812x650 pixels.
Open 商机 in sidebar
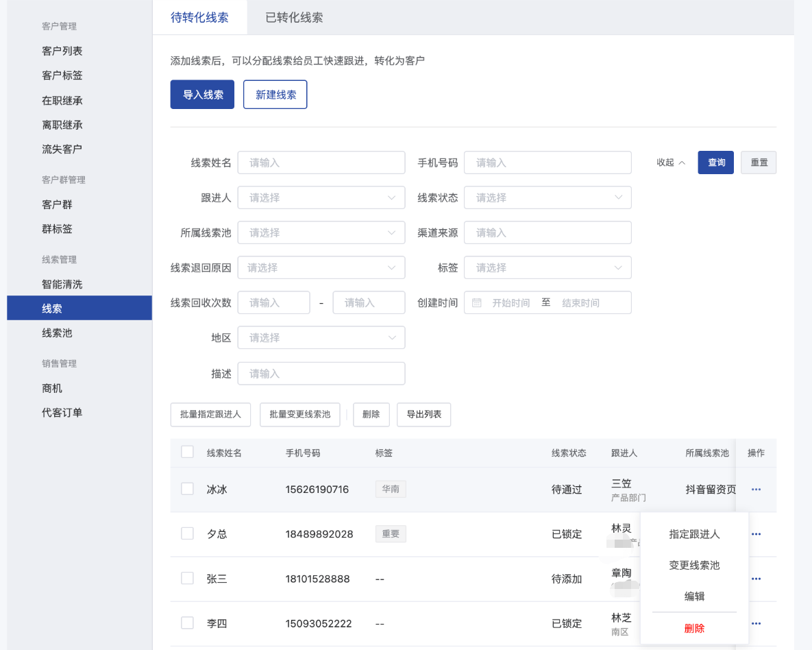point(52,388)
